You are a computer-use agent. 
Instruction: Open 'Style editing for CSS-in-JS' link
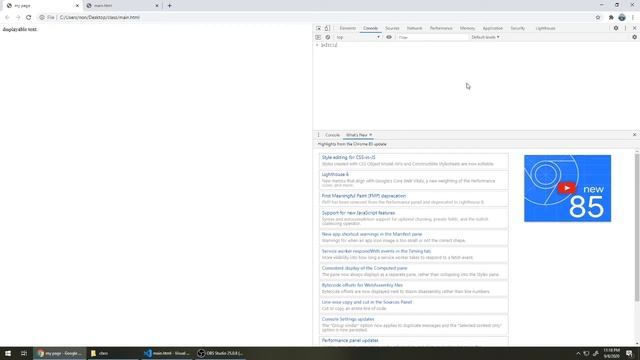[349, 157]
